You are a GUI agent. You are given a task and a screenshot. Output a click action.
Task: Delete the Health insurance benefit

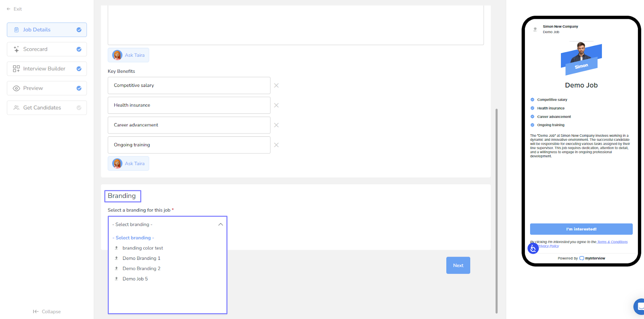tap(276, 105)
